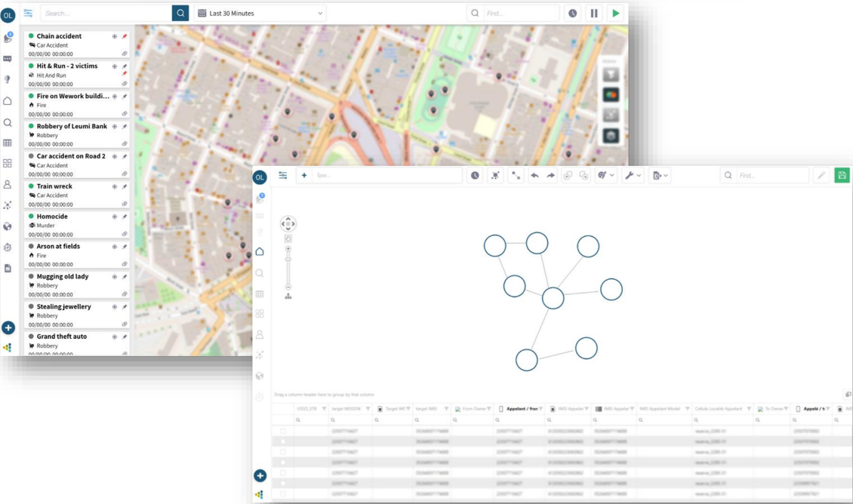Viewport: 853px width, 504px height.
Task: Click the pencil edit button in graph window
Action: coord(821,176)
